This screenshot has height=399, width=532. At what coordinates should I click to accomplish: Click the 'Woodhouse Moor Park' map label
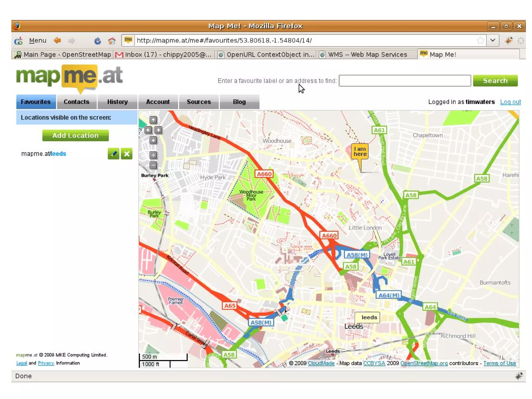[251, 195]
